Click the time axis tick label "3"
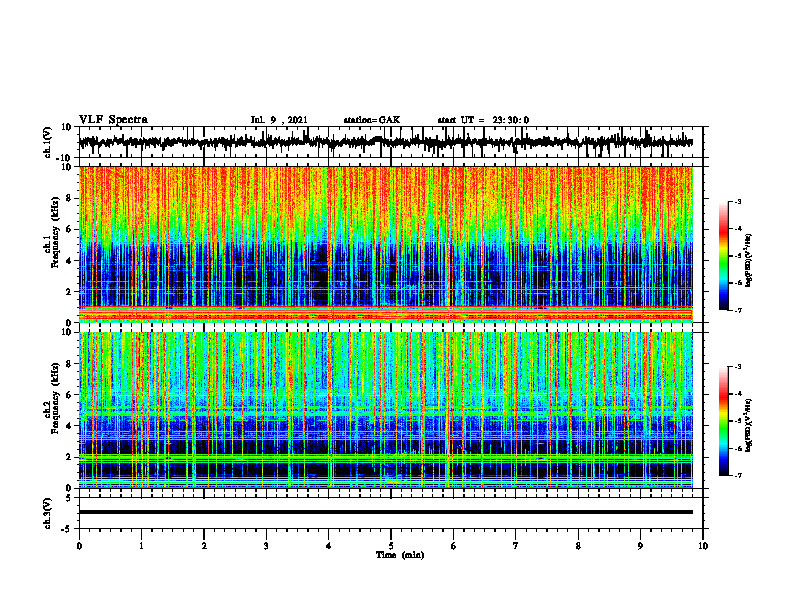792x612 pixels. tap(266, 546)
